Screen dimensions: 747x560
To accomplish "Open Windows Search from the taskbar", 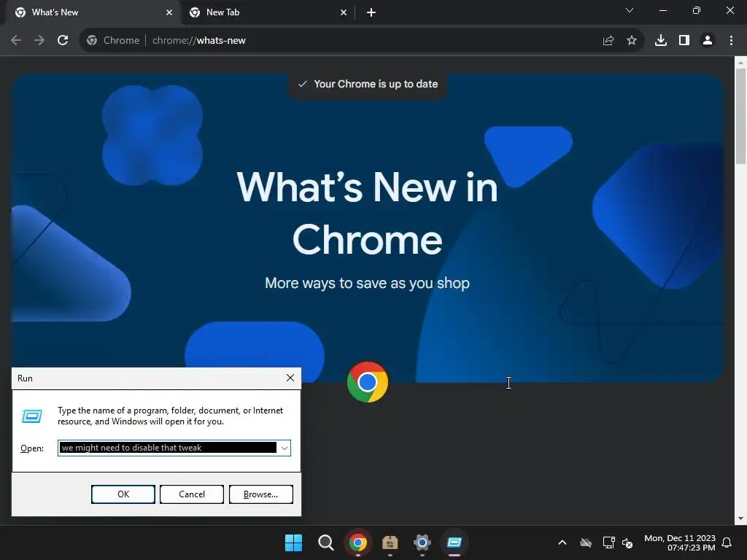I will (x=326, y=542).
